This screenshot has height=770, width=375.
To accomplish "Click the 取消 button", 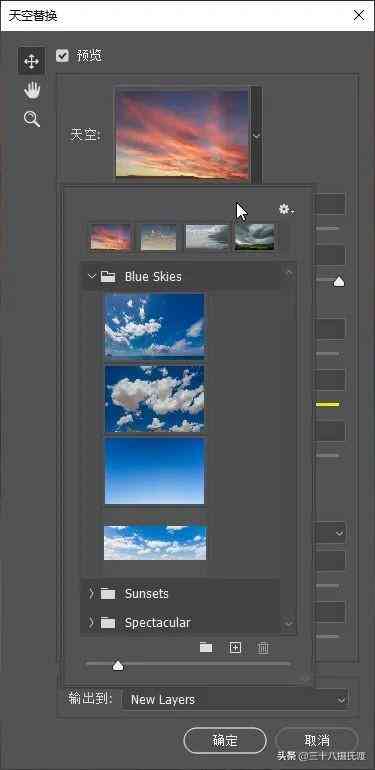I will [x=317, y=741].
